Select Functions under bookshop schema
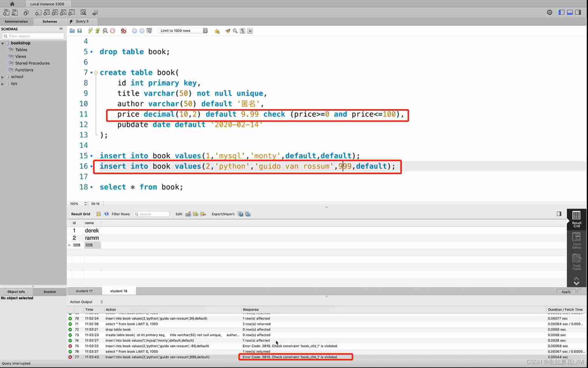Viewport: 588px width, 368px height. 24,70
